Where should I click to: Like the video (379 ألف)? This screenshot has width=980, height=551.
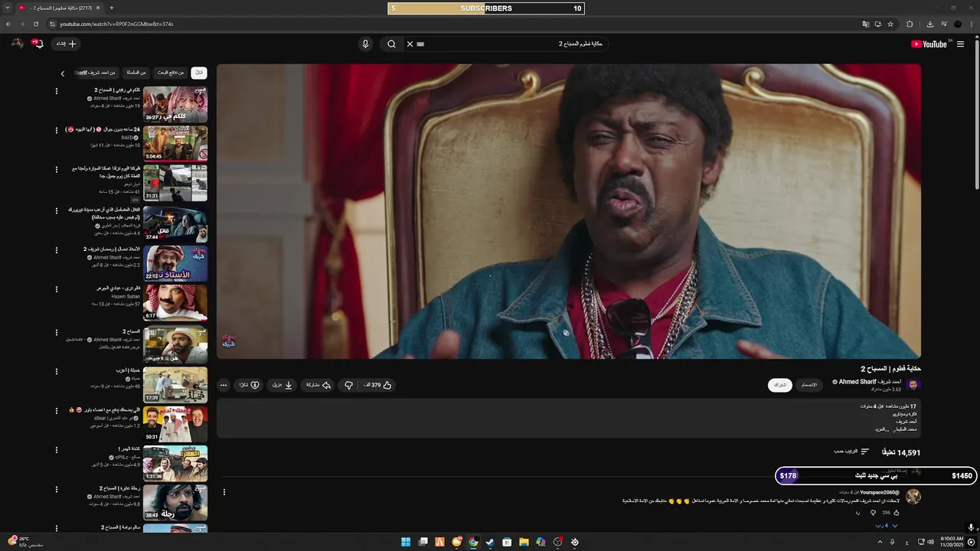378,385
